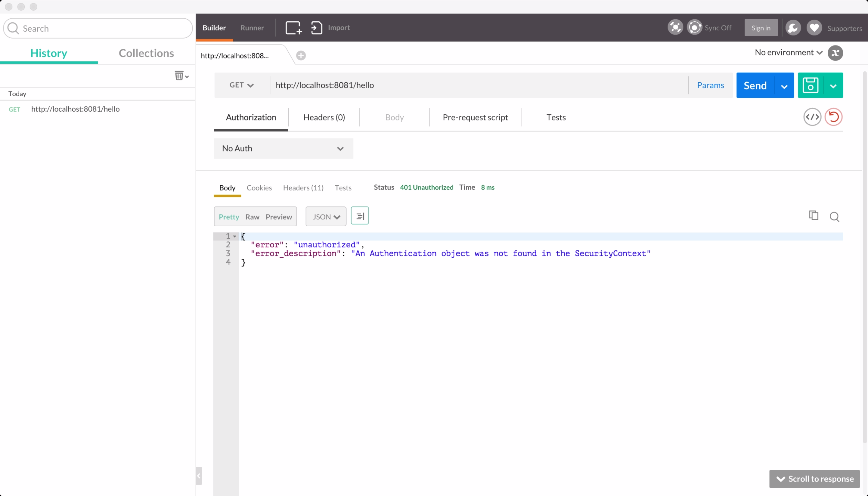Click the new window icon in toolbar
868x496 pixels.
[293, 28]
